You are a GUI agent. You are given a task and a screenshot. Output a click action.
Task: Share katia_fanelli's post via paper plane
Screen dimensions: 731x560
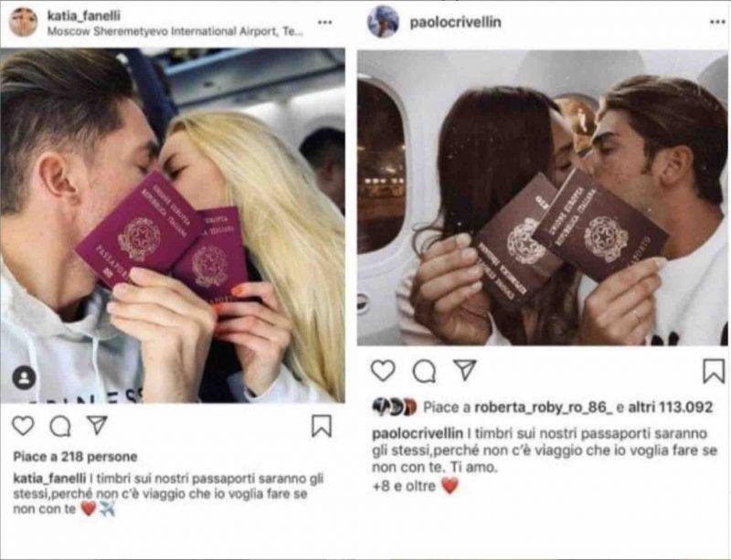[98, 425]
